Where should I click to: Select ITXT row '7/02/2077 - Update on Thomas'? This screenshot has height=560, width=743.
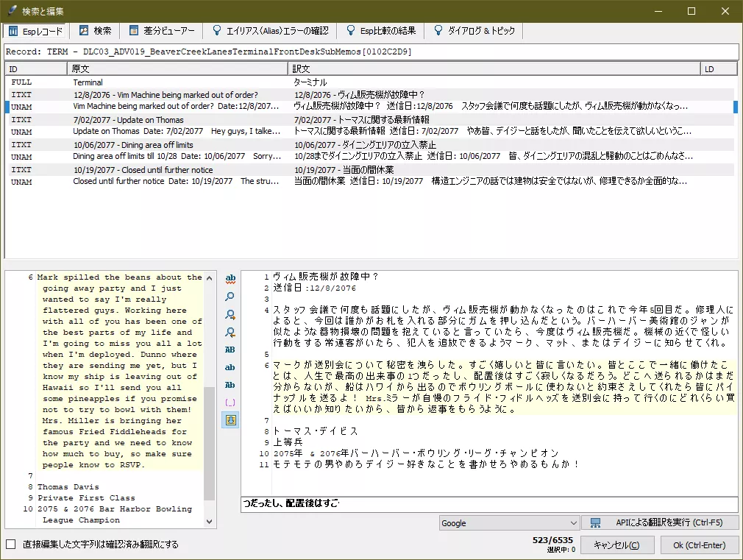371,119
